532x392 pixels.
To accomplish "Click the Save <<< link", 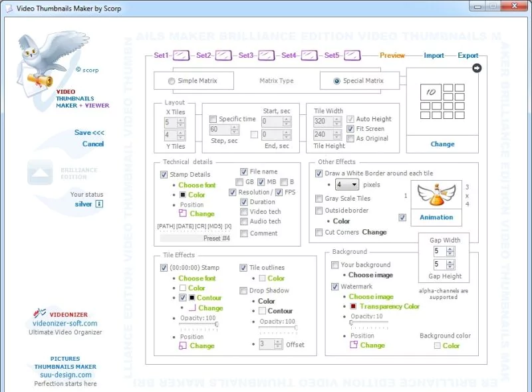I will coord(89,133).
